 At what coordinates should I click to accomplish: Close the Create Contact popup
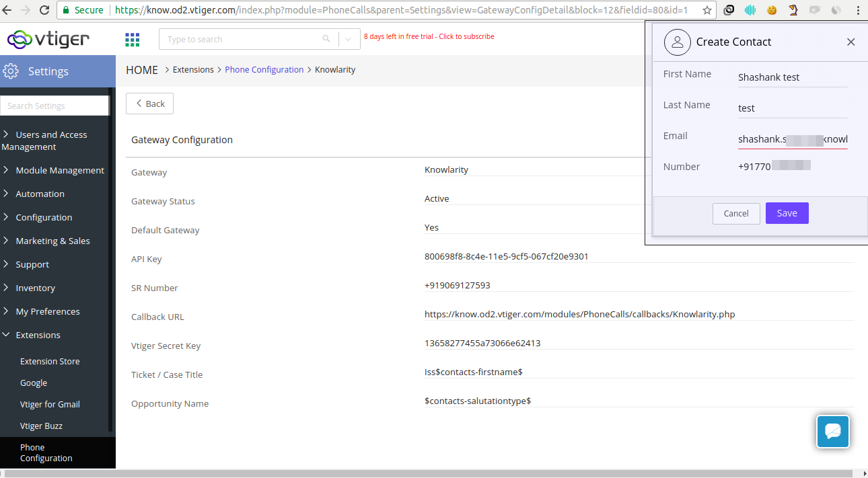851,42
